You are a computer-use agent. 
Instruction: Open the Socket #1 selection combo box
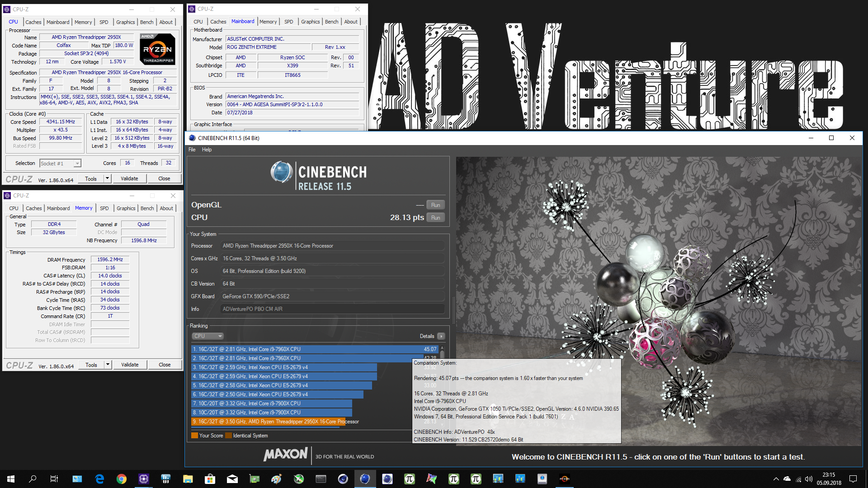60,164
